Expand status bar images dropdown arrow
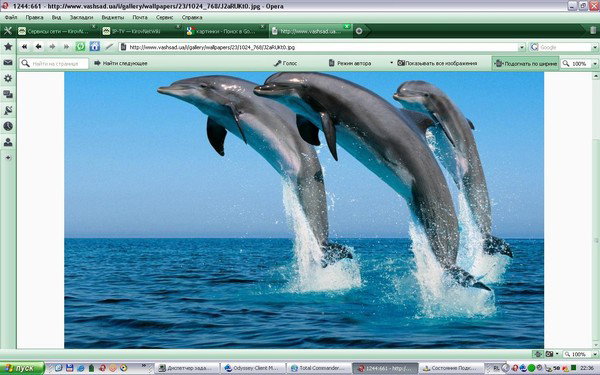600x375 pixels. (557, 354)
